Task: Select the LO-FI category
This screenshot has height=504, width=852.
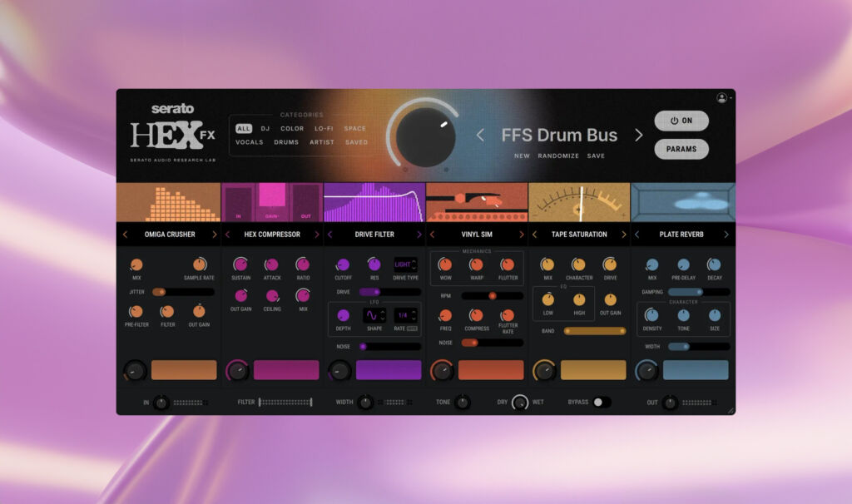Action: coord(325,128)
